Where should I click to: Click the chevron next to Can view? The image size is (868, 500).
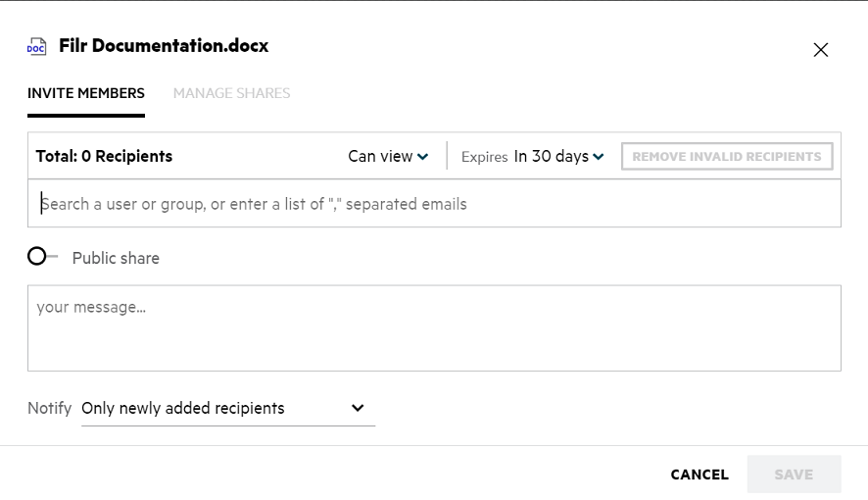point(423,157)
